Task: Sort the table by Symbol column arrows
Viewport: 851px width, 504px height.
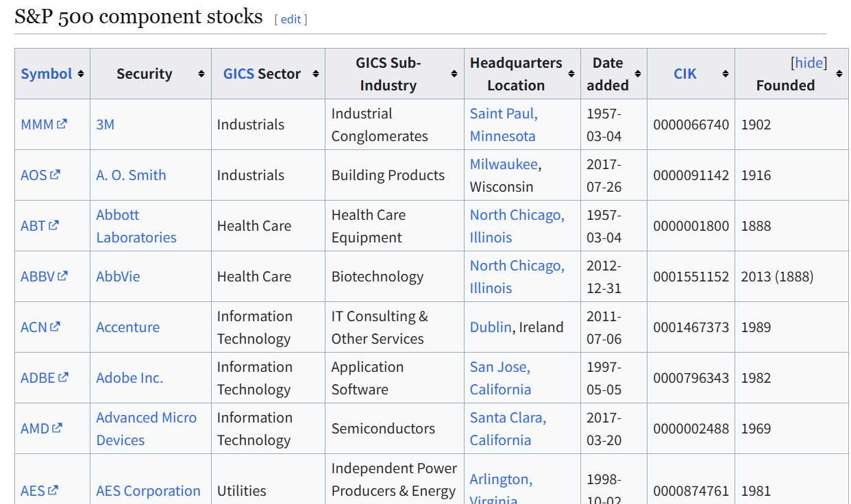Action: click(81, 74)
